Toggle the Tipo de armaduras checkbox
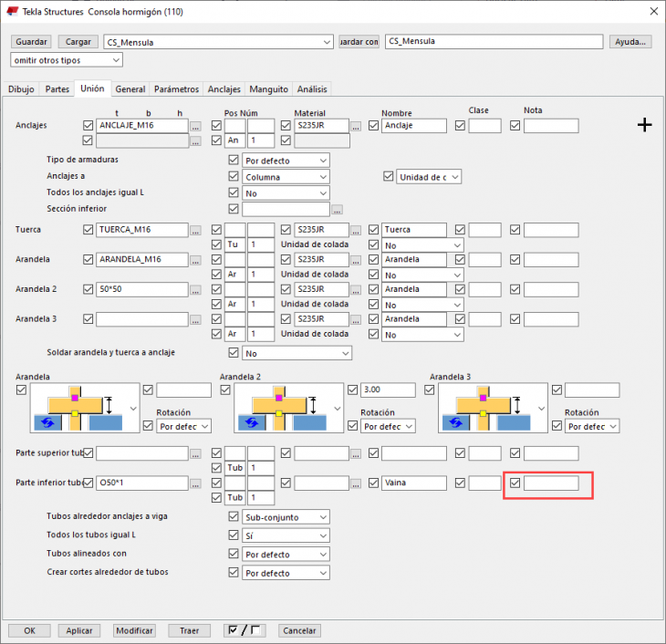The image size is (666, 644). pos(234,160)
